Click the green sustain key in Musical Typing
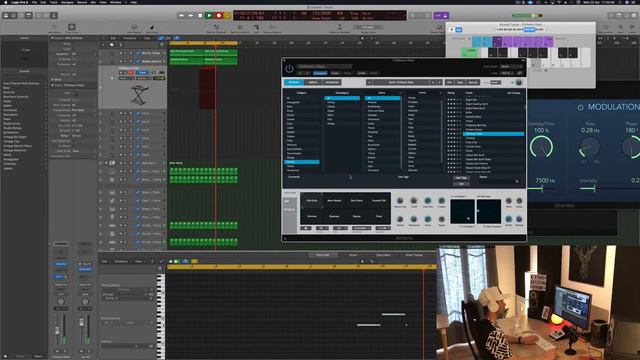Image resolution: width=640 pixels, height=360 pixels. click(x=470, y=52)
